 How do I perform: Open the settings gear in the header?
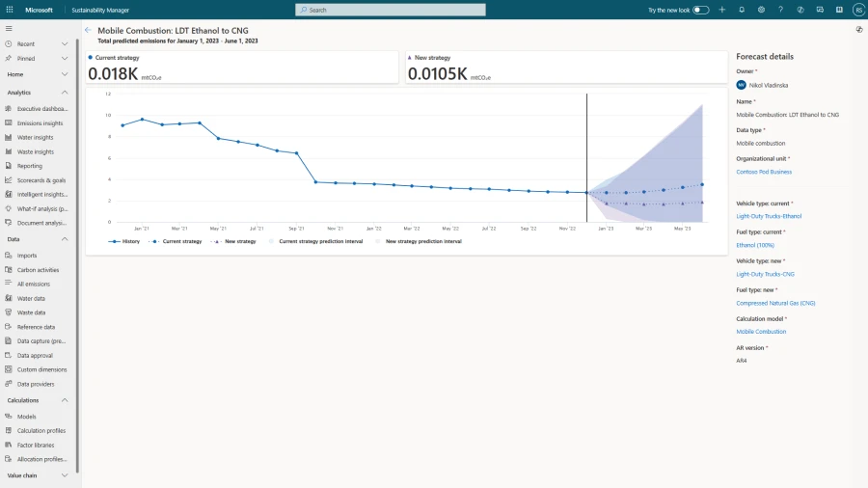[761, 10]
